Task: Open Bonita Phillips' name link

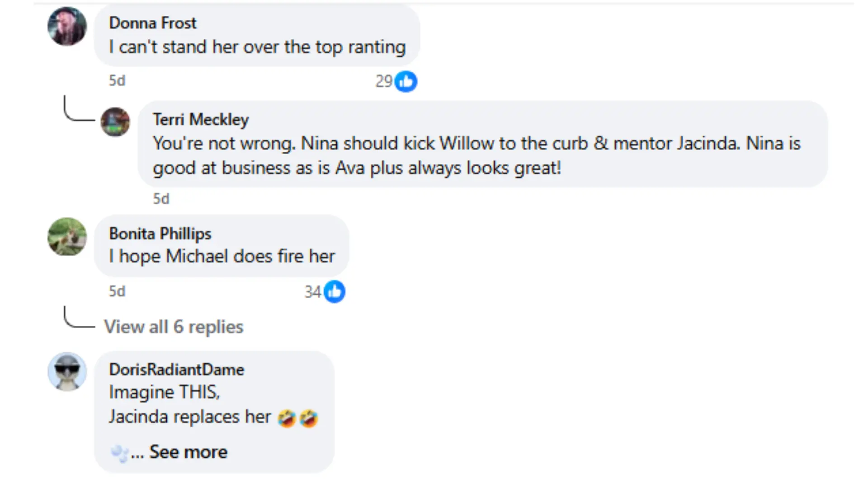Action: coord(160,234)
